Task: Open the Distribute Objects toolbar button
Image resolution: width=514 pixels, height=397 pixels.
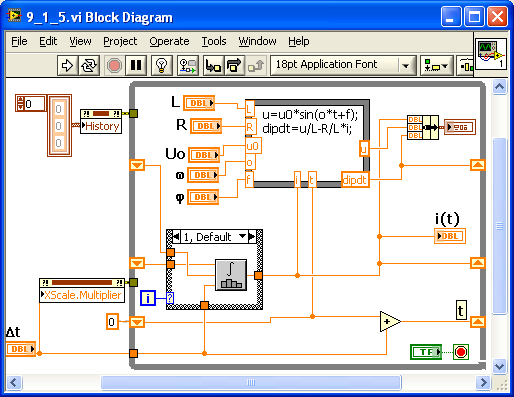Action: [x=466, y=65]
